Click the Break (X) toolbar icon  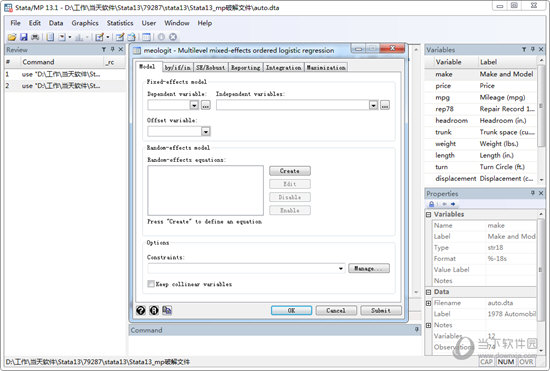[x=173, y=37]
